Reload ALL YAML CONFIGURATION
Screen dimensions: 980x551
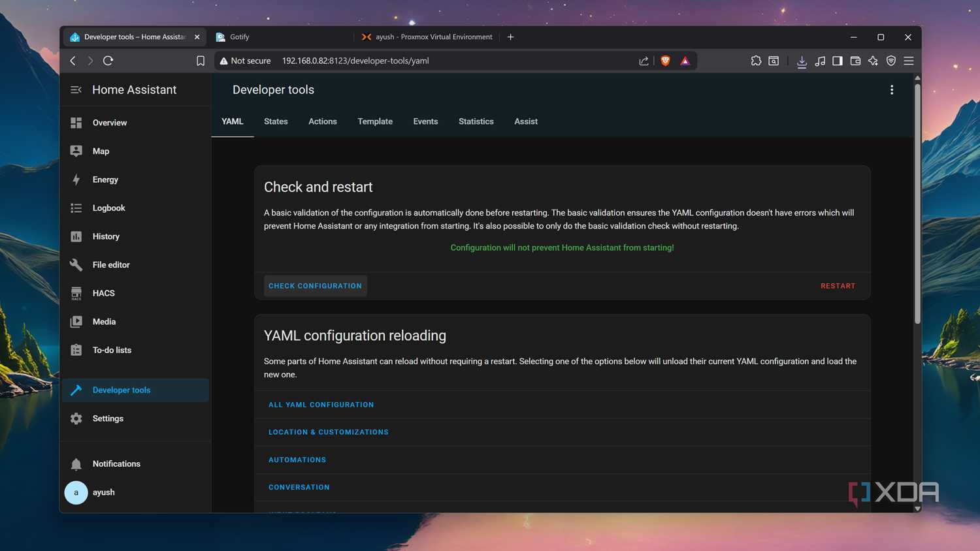321,405
